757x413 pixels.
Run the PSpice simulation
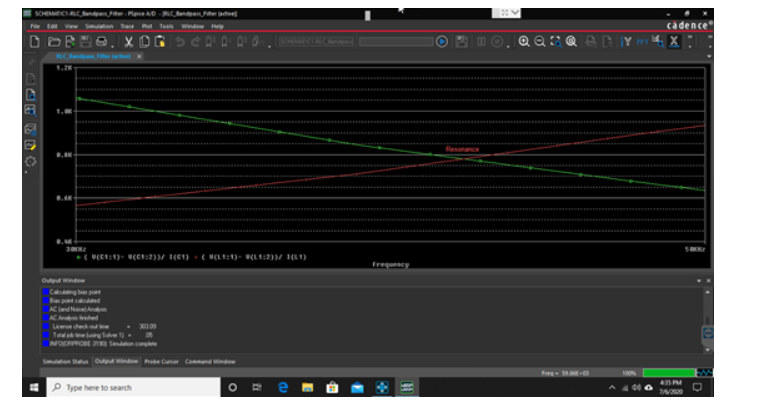coord(442,42)
